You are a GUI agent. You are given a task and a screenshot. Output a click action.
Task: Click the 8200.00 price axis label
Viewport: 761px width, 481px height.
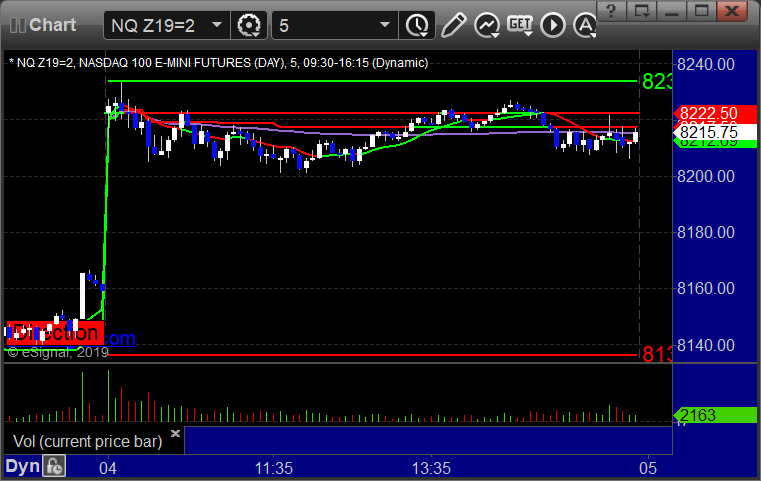[706, 176]
